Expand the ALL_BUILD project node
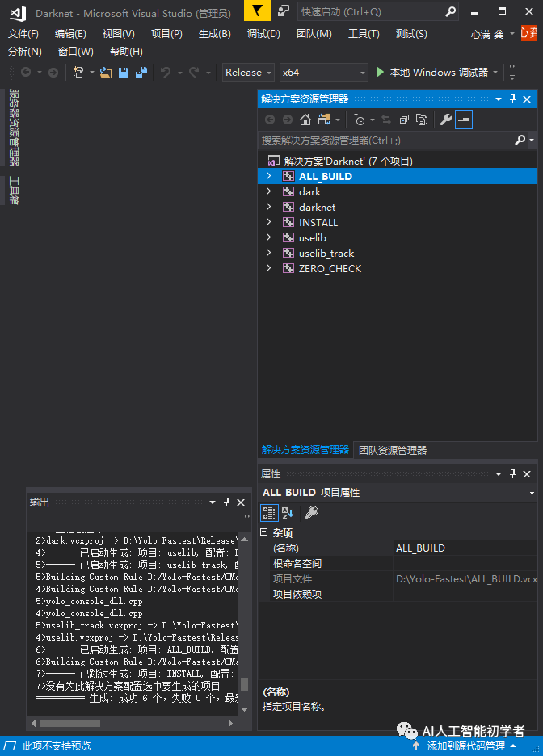 [268, 176]
